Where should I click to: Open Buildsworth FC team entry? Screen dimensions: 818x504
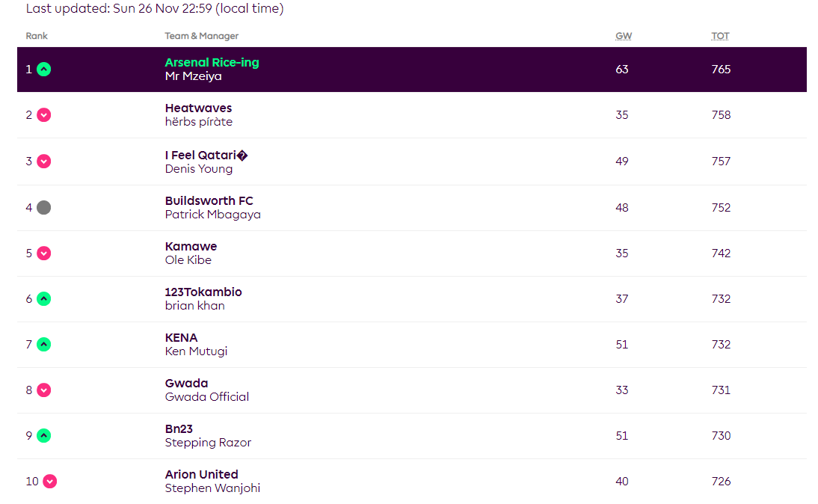point(209,201)
